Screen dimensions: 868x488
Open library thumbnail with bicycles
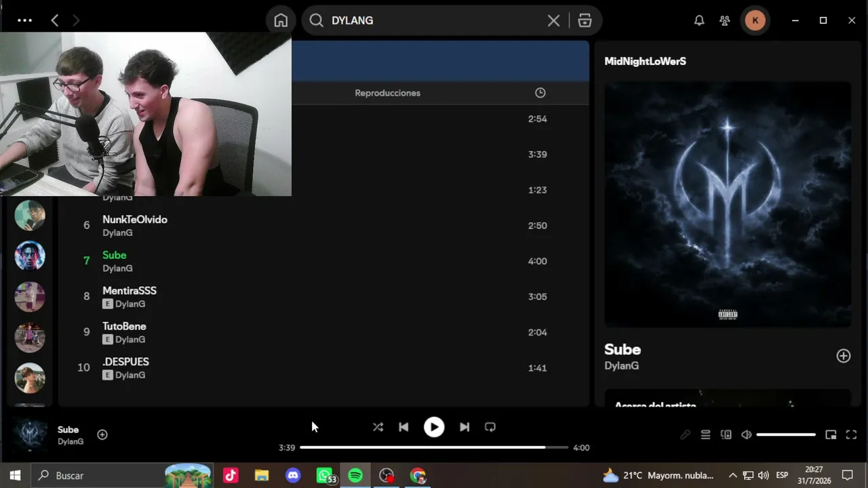pyautogui.click(x=30, y=338)
